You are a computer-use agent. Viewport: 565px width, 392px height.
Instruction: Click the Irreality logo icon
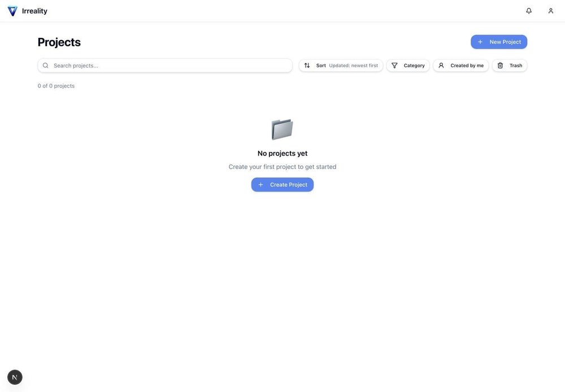click(12, 11)
